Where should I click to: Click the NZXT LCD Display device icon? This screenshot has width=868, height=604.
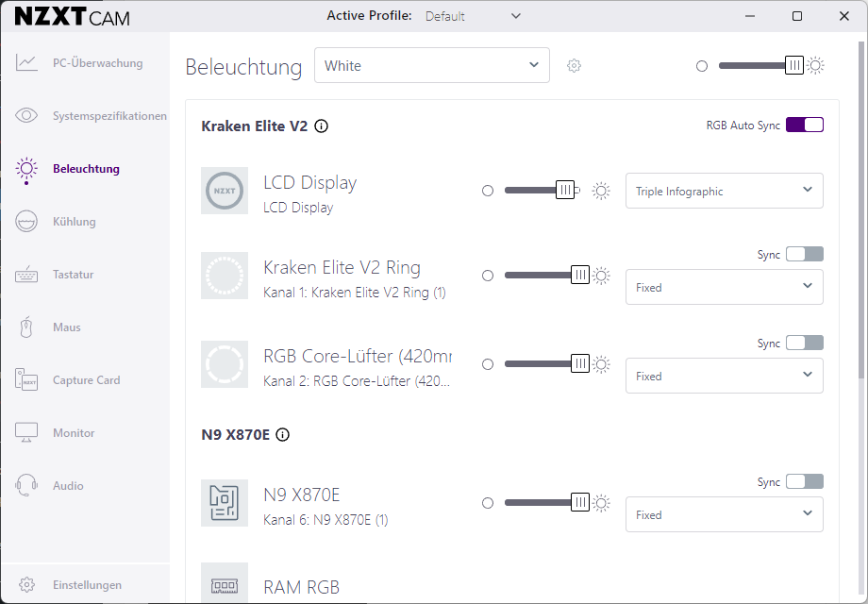tap(225, 191)
